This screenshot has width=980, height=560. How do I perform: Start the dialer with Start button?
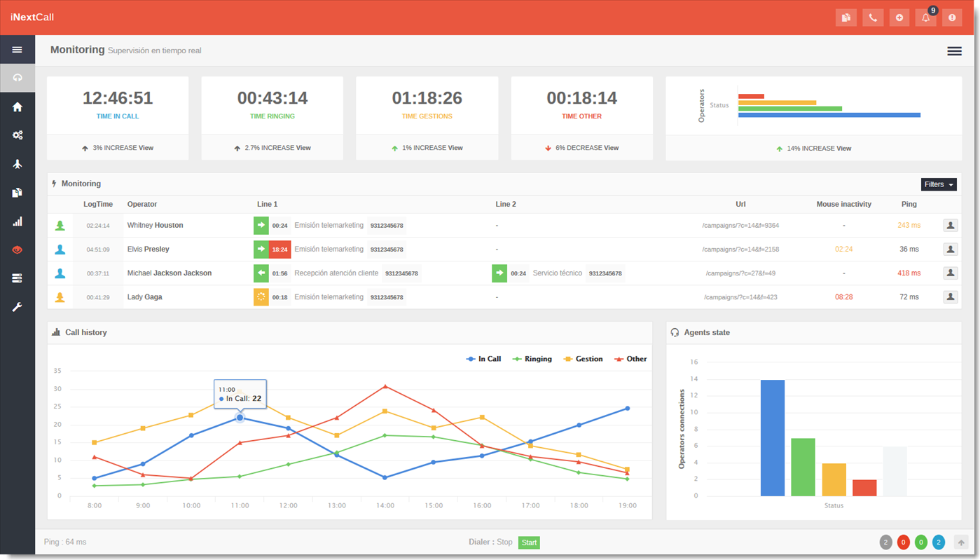coord(529,542)
